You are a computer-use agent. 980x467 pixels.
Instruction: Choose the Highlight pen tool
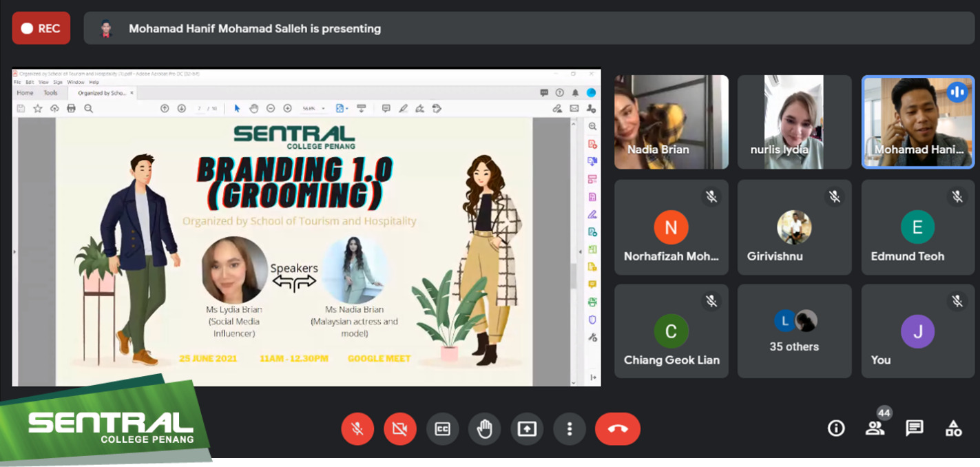(x=403, y=108)
